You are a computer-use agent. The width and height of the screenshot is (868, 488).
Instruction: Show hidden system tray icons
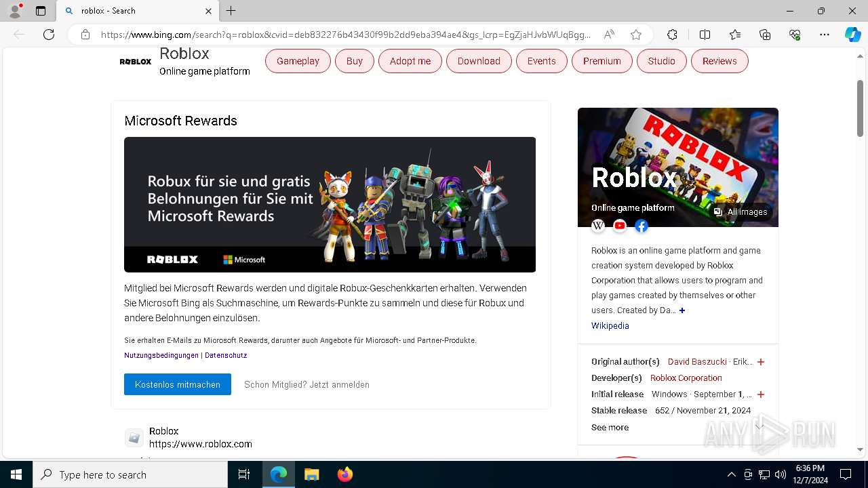tap(731, 474)
